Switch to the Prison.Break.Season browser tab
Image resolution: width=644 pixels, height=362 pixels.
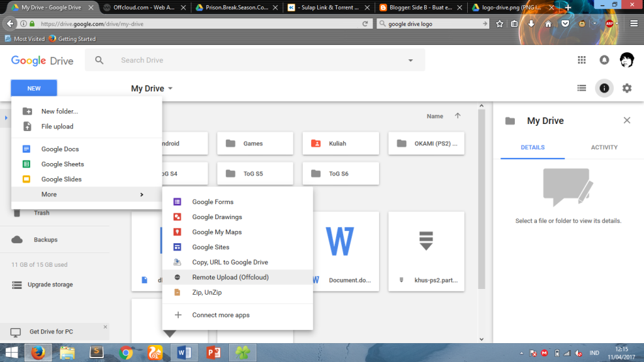pyautogui.click(x=236, y=7)
